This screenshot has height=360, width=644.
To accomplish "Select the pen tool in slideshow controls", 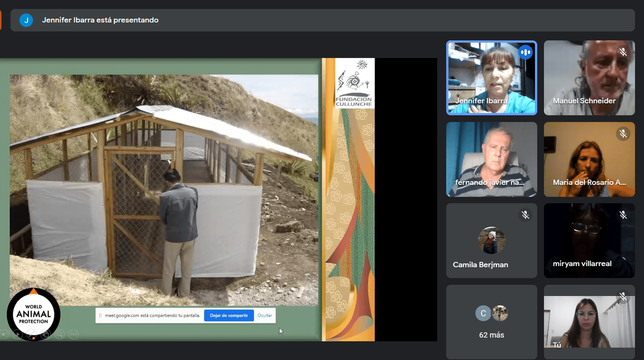I will coord(31,334).
